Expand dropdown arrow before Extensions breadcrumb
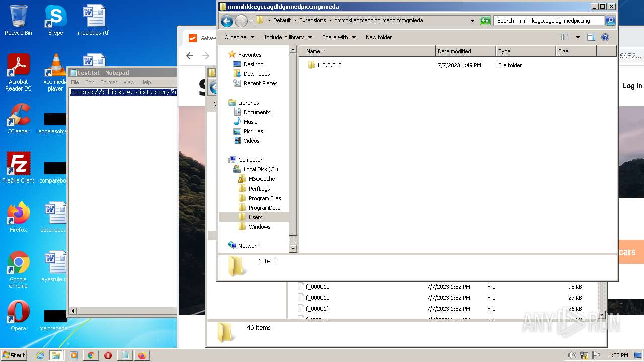 pyautogui.click(x=295, y=21)
